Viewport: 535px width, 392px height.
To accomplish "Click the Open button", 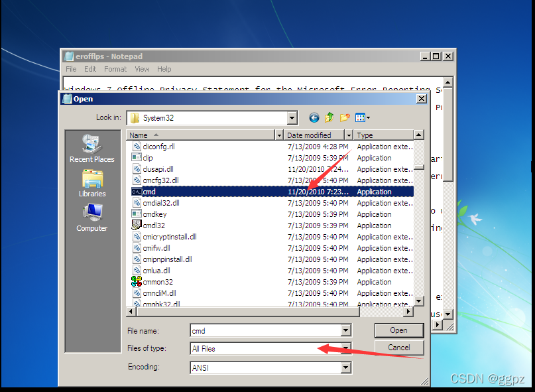I will pos(399,330).
